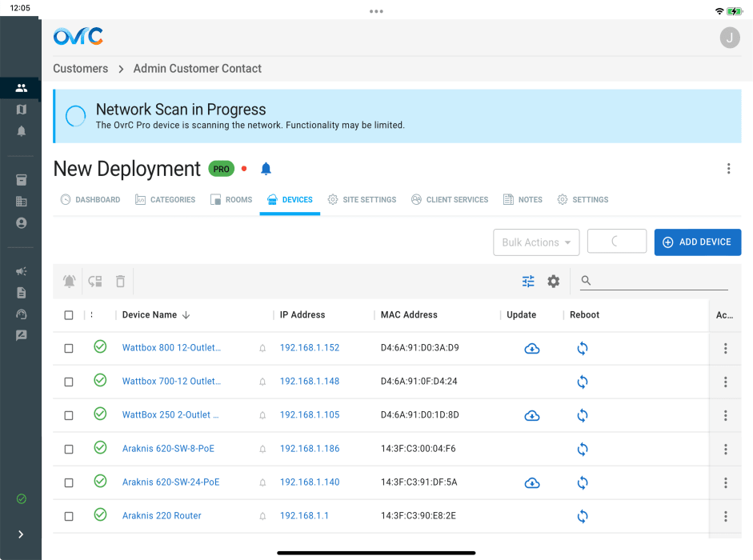Viewport: 753px width, 560px height.
Task: Open filter options slider icon
Action: pos(528,281)
